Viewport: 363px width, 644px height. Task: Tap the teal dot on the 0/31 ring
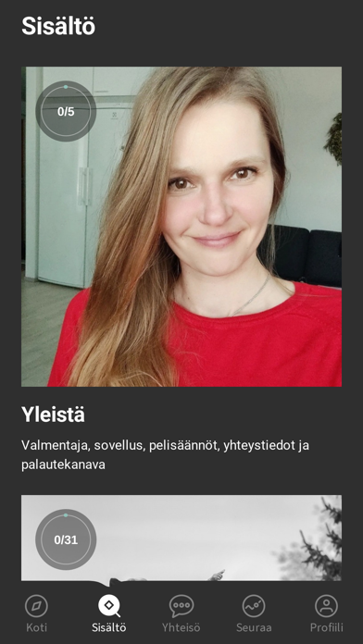coord(66,515)
